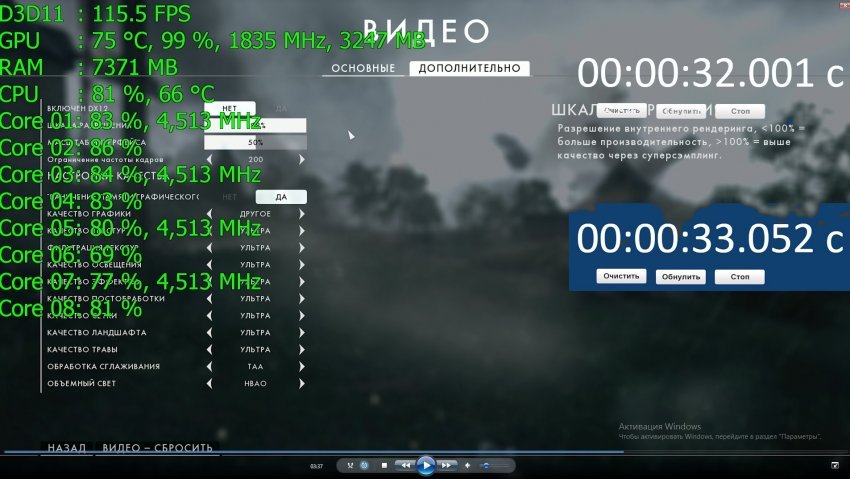
Task: Click Обнулить under the 00:00:32.001 timer
Action: click(681, 111)
